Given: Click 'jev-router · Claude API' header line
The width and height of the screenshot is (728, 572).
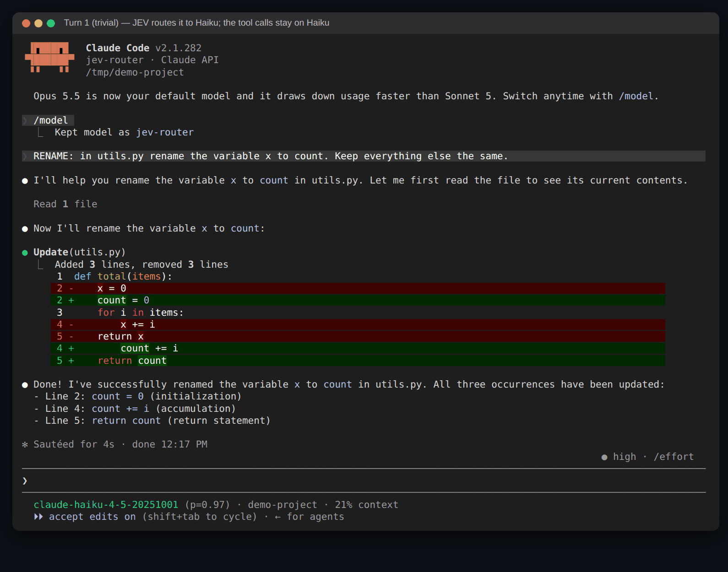Looking at the screenshot, I should (152, 60).
